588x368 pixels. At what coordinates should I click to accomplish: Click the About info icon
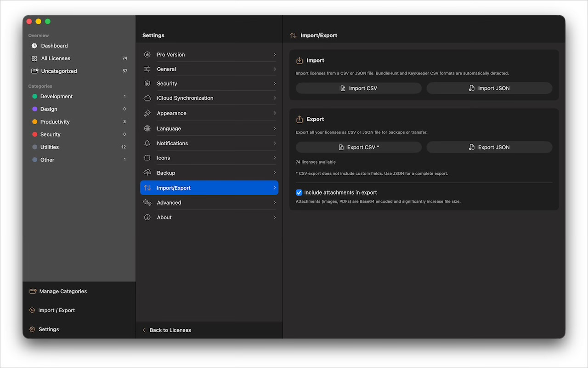click(x=147, y=217)
